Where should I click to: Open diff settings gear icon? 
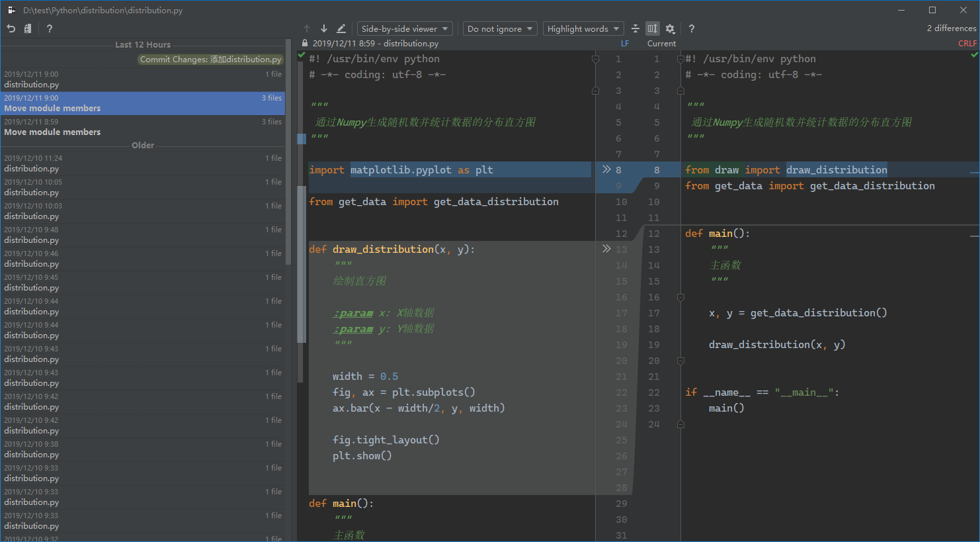click(670, 28)
